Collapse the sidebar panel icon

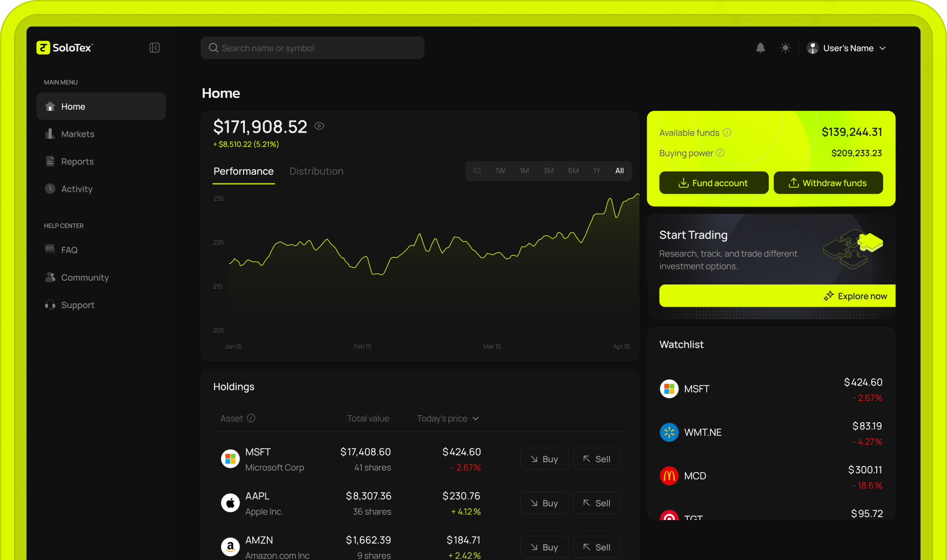pyautogui.click(x=155, y=48)
